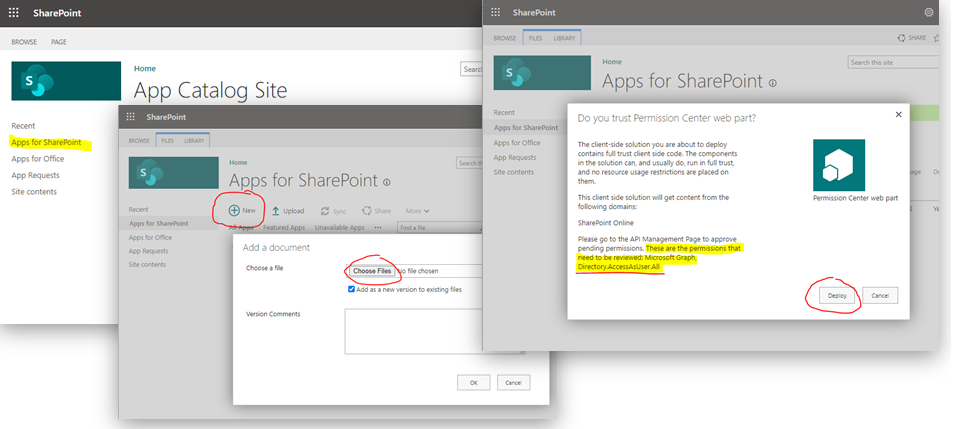Open the views ellipsis menu after Unavailable Apps
The image size is (953, 429).
click(378, 227)
